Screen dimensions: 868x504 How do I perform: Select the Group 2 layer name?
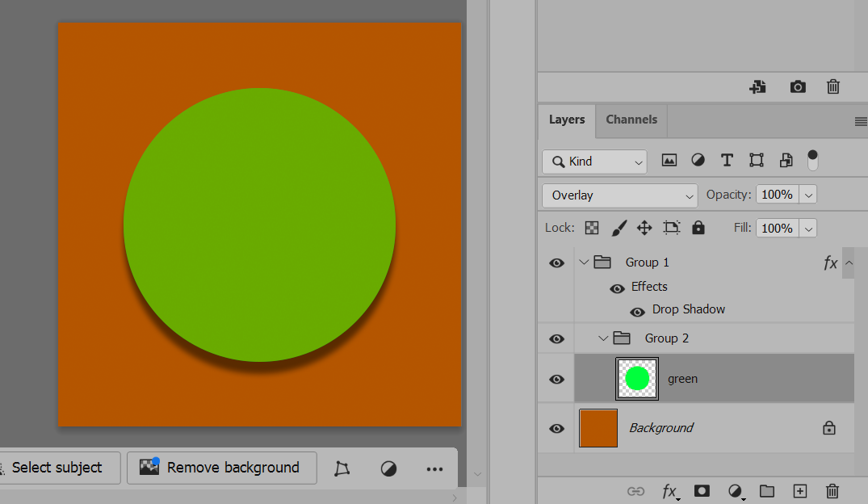(x=666, y=338)
